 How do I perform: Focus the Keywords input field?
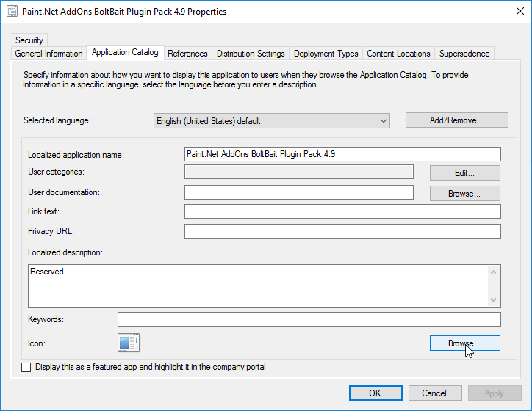pyautogui.click(x=309, y=319)
